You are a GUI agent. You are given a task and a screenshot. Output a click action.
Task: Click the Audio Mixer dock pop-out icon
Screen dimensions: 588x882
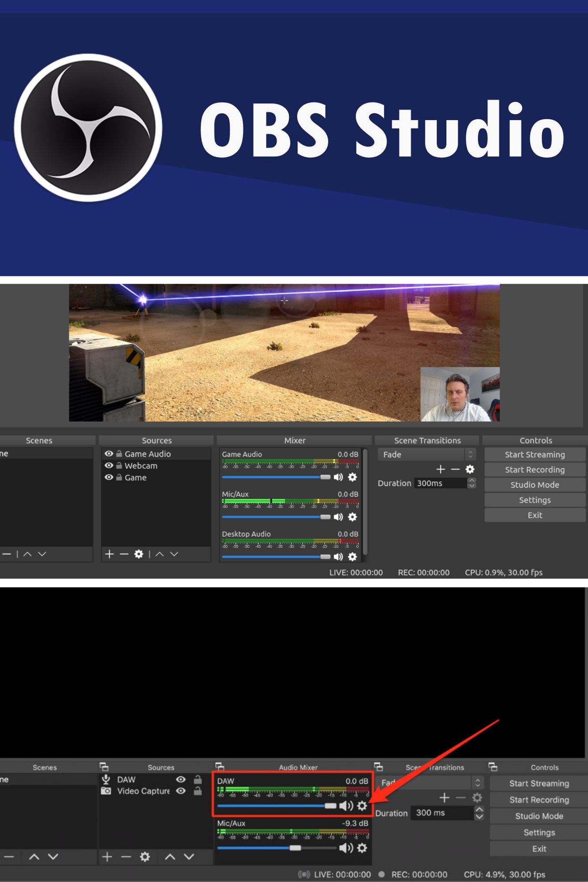click(220, 767)
